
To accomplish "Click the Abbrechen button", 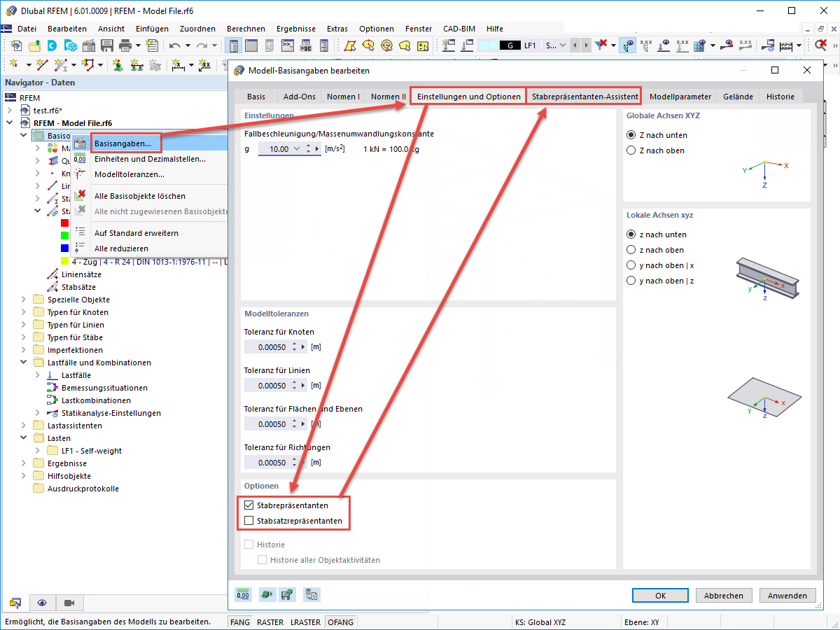I will [724, 596].
